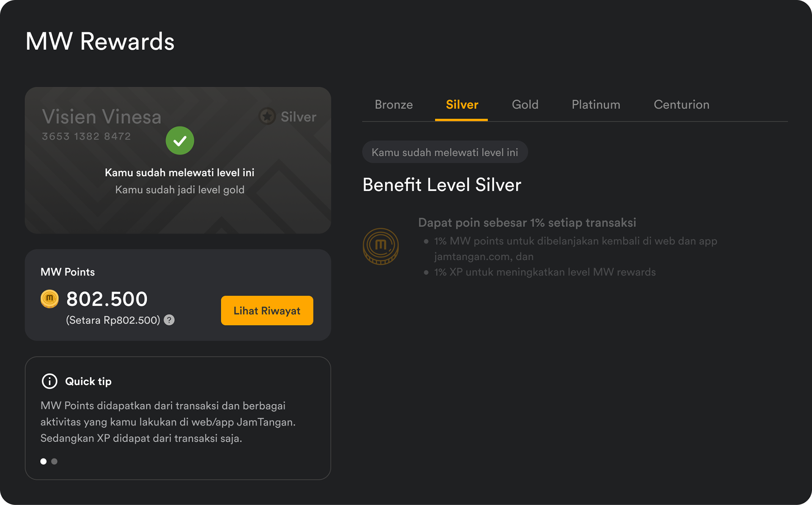Click the benefit MW coin icon
This screenshot has width=812, height=505.
(381, 246)
